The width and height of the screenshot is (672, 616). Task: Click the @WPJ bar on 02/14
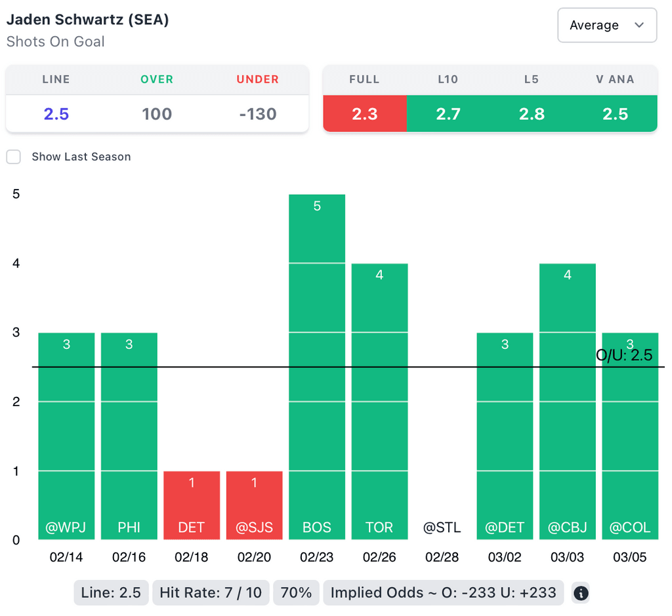click(x=66, y=436)
